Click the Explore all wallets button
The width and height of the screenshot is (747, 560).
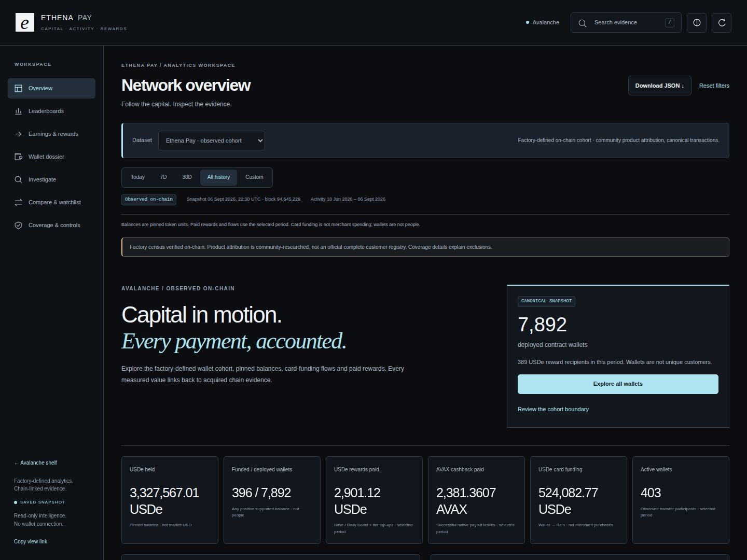(618, 384)
